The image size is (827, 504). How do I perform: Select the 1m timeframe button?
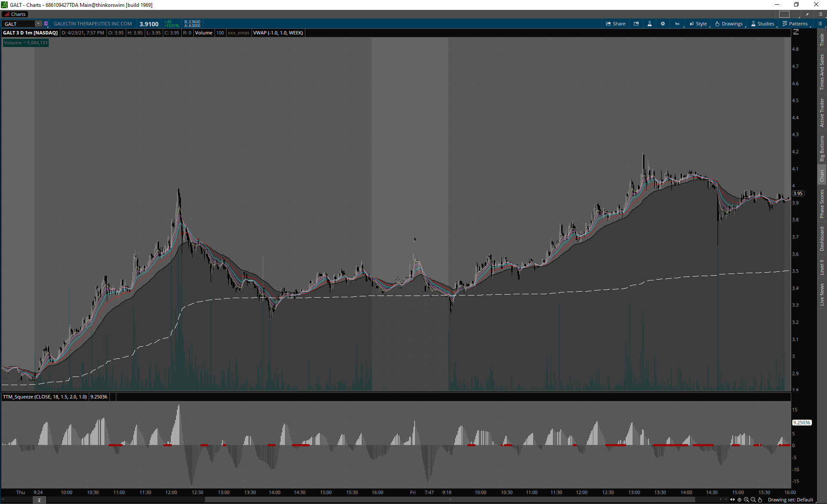(677, 24)
